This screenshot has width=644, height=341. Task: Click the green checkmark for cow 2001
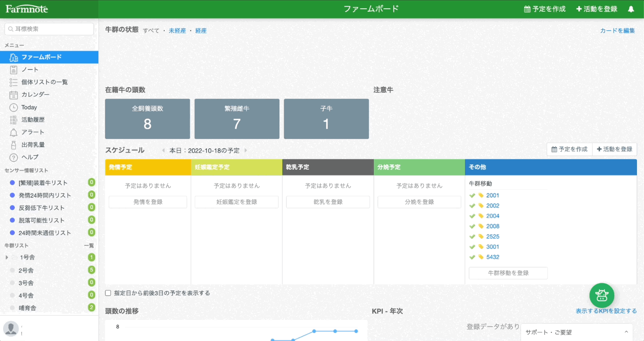coord(472,195)
